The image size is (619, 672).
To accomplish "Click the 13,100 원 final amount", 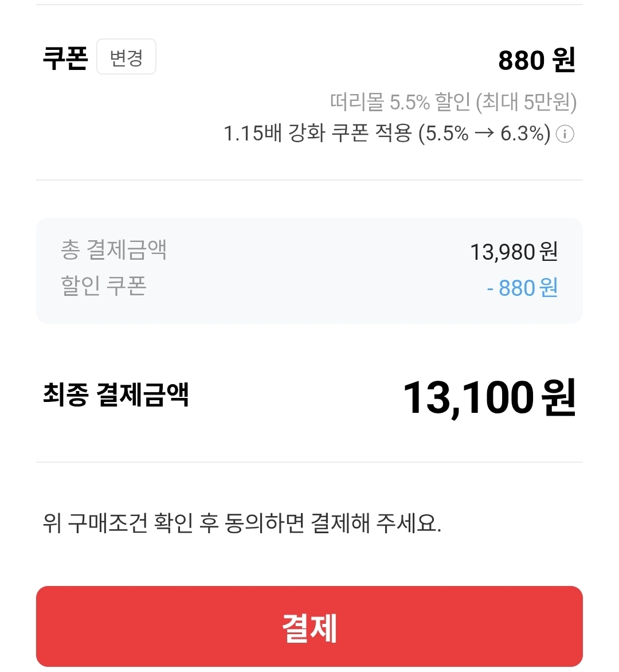I will (489, 398).
